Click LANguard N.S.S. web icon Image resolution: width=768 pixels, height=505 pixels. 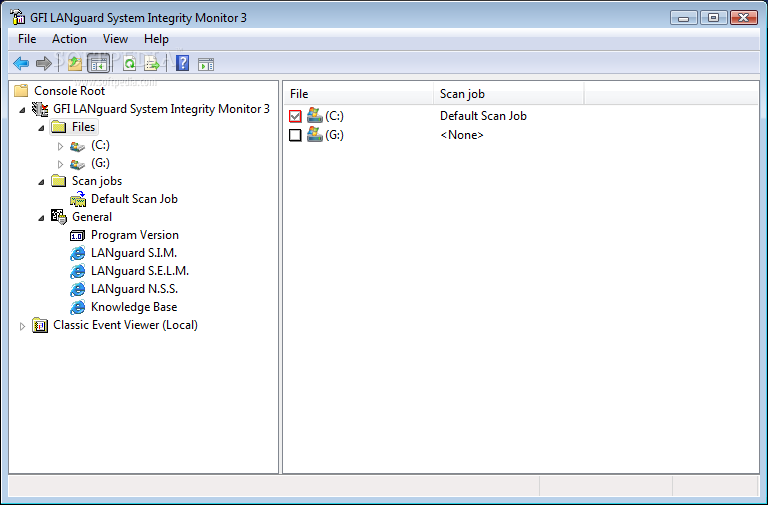point(77,289)
